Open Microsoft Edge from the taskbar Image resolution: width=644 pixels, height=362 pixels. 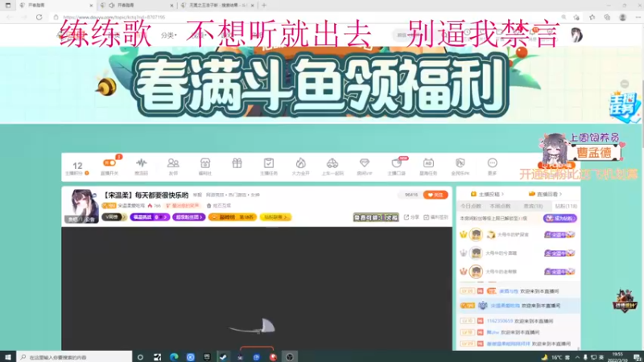(x=174, y=357)
